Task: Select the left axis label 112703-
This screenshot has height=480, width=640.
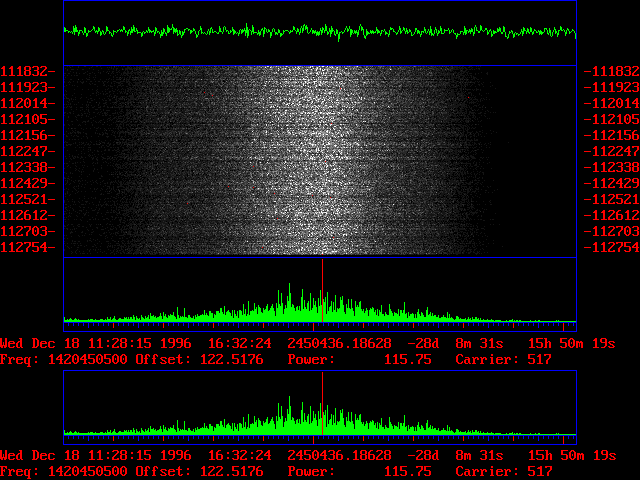Action: pyautogui.click(x=28, y=231)
